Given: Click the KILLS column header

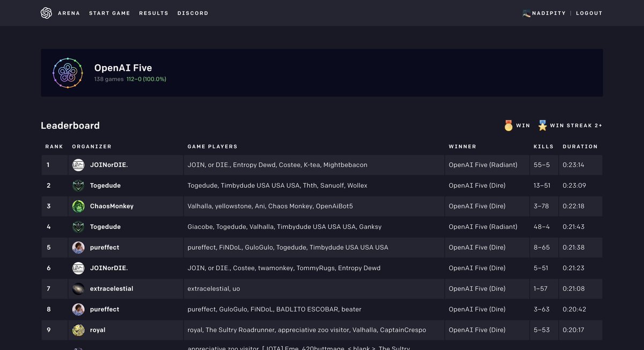Looking at the screenshot, I should pos(544,146).
